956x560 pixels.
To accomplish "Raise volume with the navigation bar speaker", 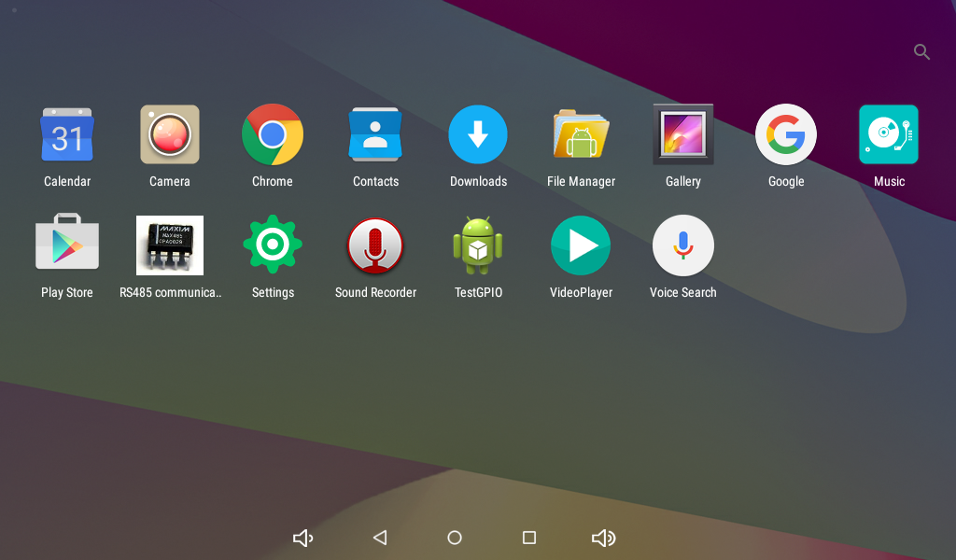I will tap(604, 538).
